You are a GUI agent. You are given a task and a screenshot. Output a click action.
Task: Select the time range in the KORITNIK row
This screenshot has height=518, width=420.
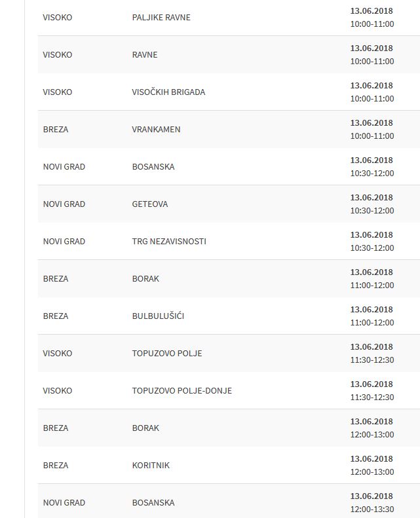(x=372, y=472)
